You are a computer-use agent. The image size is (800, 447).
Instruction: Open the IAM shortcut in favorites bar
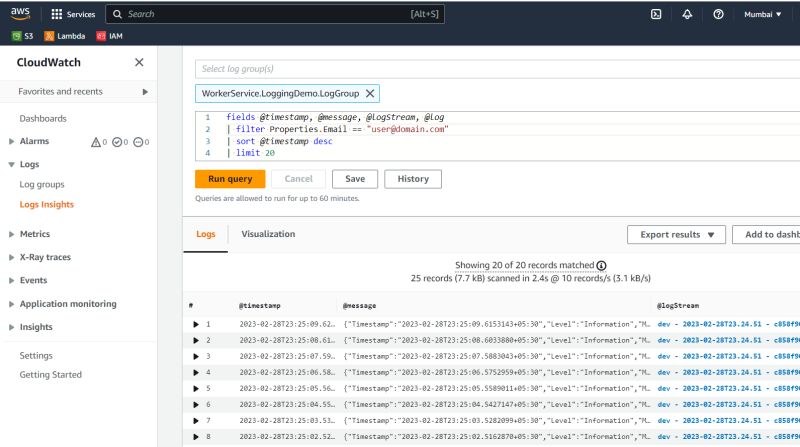point(110,36)
